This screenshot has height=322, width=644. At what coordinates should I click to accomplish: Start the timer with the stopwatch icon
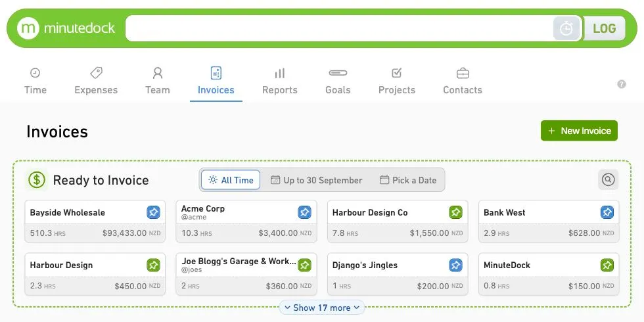(566, 28)
